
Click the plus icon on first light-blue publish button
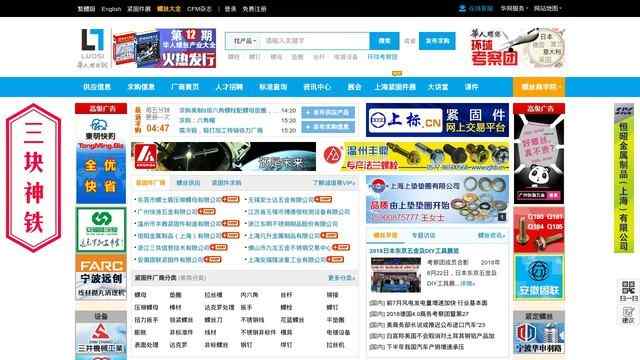coord(308,112)
